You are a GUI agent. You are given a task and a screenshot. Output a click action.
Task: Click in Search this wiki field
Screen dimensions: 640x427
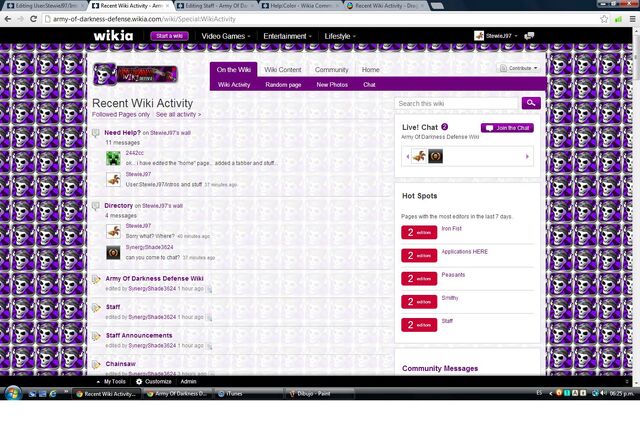pyautogui.click(x=457, y=103)
